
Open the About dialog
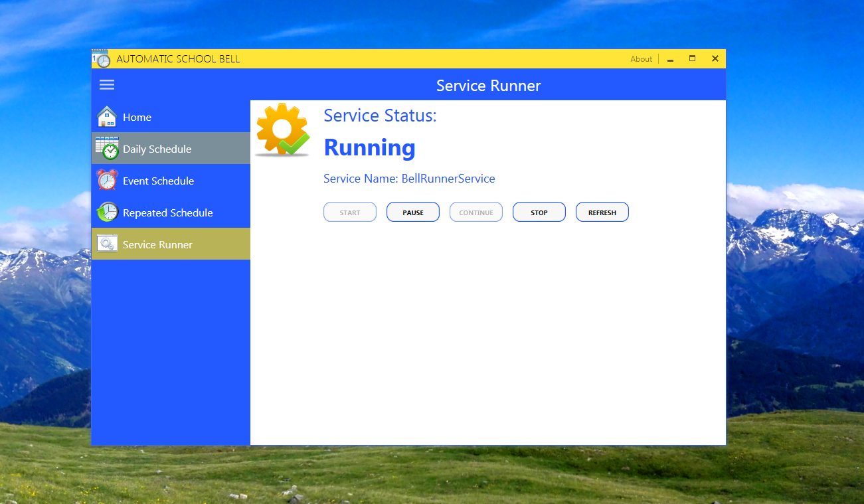[640, 59]
